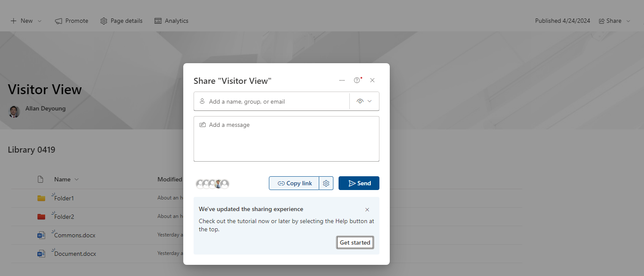Select Promote in the command bar
This screenshot has height=276, width=644.
pos(71,21)
